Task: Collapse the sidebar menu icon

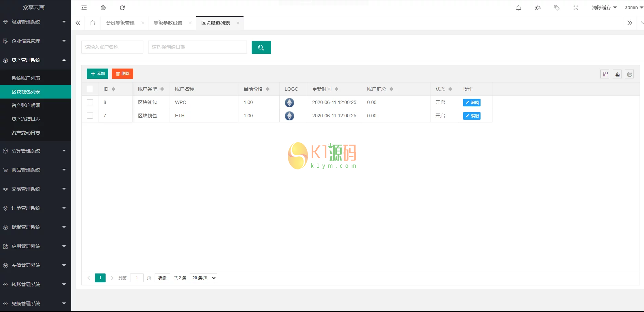Action: tap(84, 8)
